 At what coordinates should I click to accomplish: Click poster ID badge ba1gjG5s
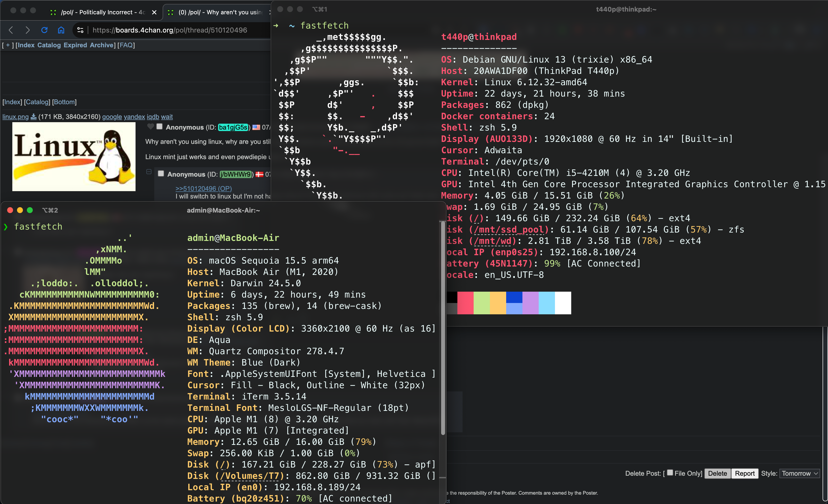pos(233,127)
